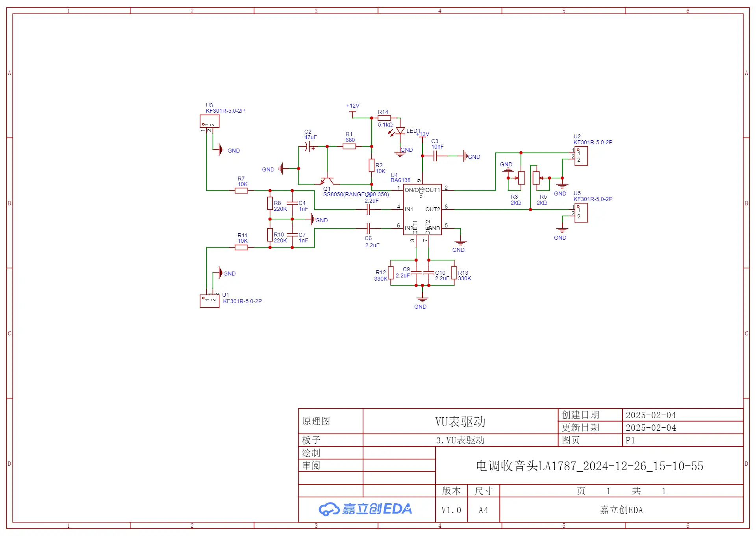Select resistor R13 330K symbol
This screenshot has height=536, width=756.
coord(454,273)
